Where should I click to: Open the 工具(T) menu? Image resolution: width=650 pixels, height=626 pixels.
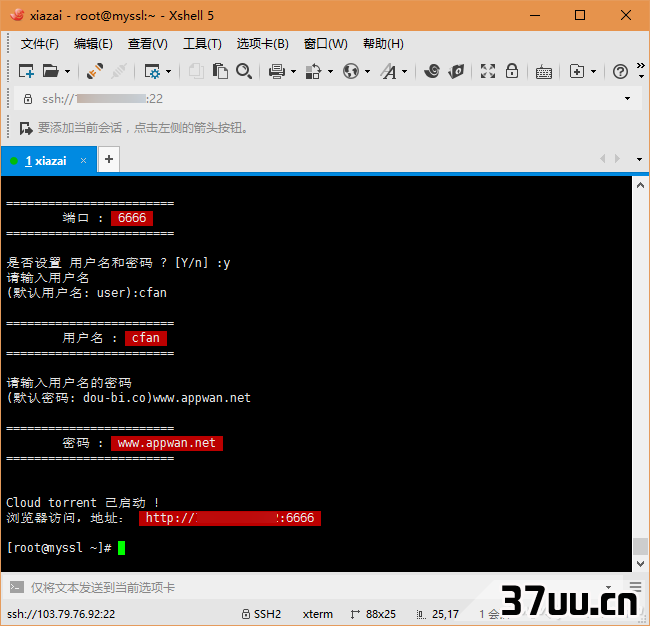tap(202, 44)
